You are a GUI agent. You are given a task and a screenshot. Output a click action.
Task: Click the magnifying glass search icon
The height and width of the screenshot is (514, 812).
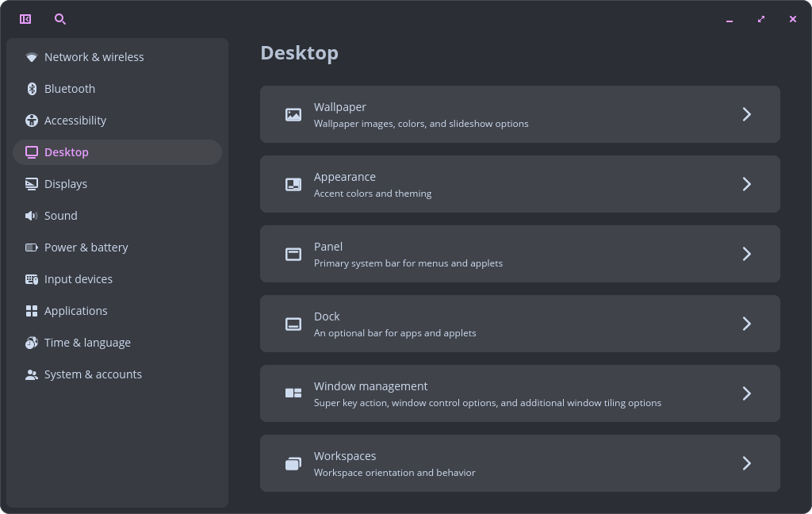coord(60,18)
